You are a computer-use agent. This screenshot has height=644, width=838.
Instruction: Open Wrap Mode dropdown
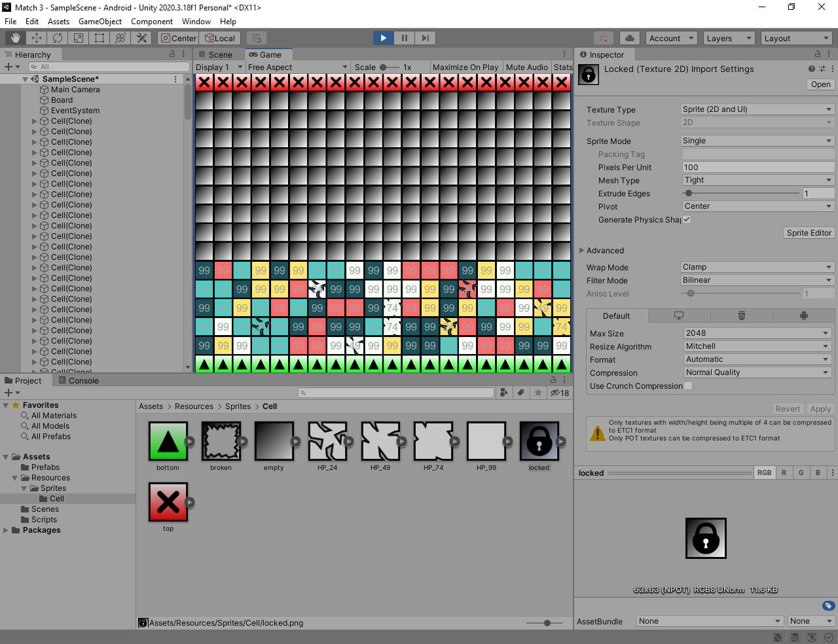pos(757,267)
